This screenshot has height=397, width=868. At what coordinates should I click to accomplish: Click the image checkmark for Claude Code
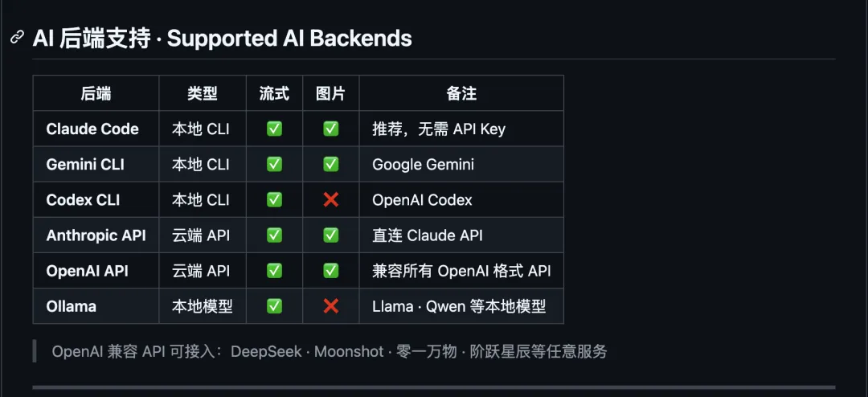331,129
